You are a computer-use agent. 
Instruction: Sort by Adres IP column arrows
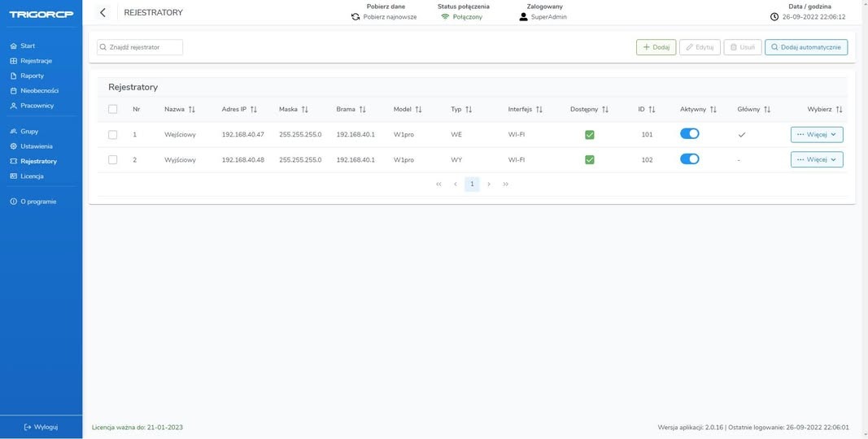[x=254, y=110]
